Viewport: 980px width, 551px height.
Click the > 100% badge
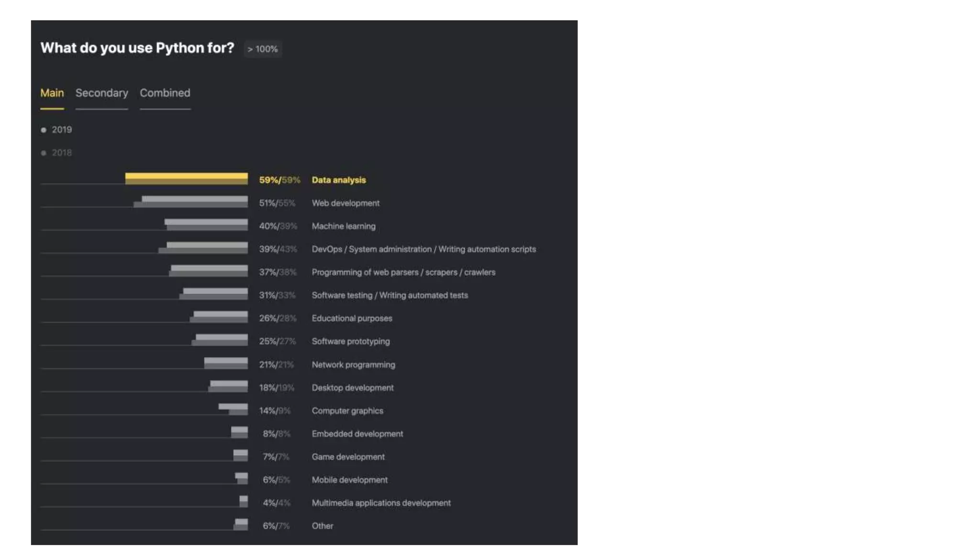pos(263,49)
